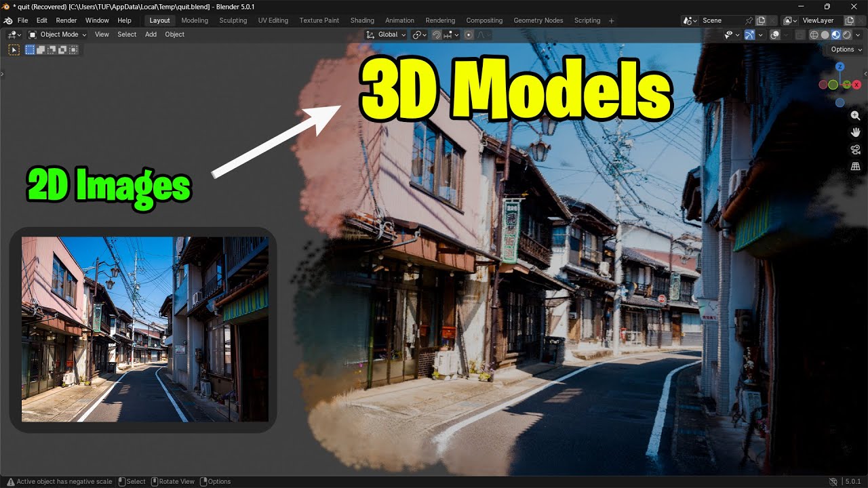The width and height of the screenshot is (868, 488).
Task: Click the zoom magnifier viewport icon
Action: (856, 116)
